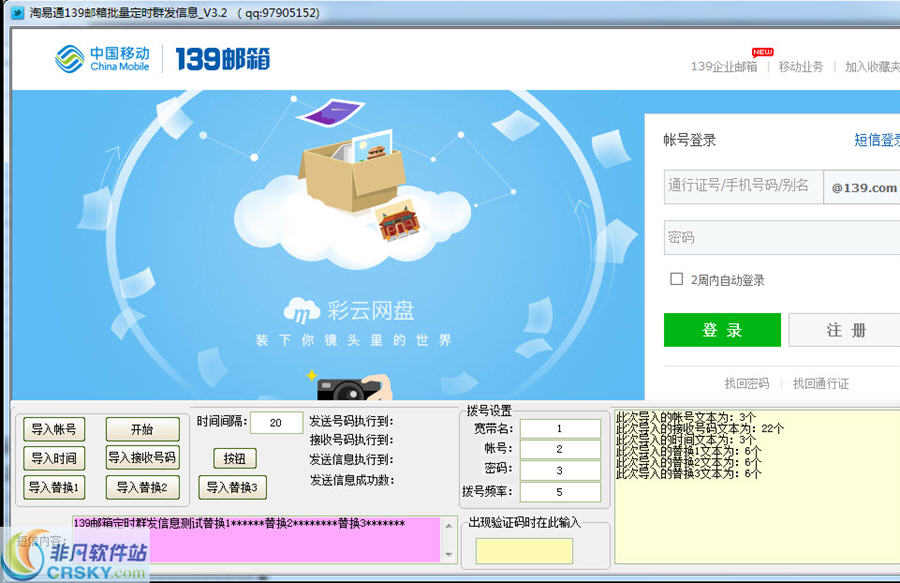Click the 彩云网盘 banner image
Screen dimensions: 900x583
pos(328,245)
